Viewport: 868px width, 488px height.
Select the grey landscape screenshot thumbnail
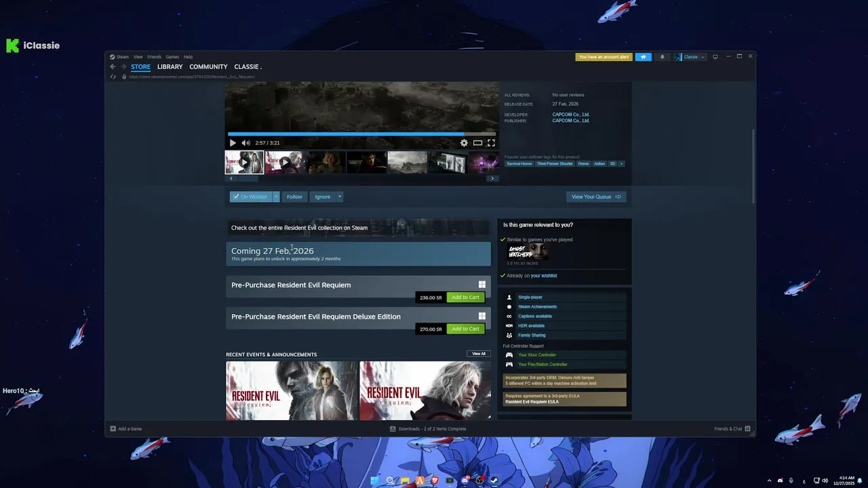[407, 163]
